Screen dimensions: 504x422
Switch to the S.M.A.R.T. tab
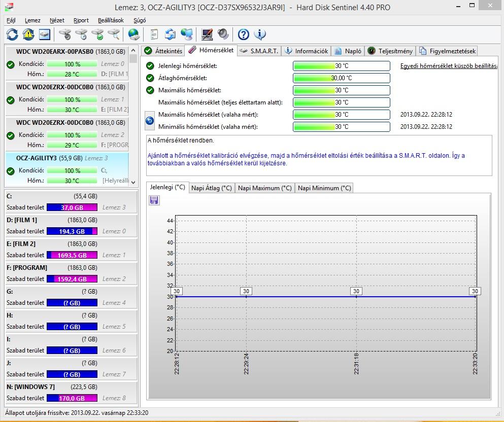click(258, 51)
